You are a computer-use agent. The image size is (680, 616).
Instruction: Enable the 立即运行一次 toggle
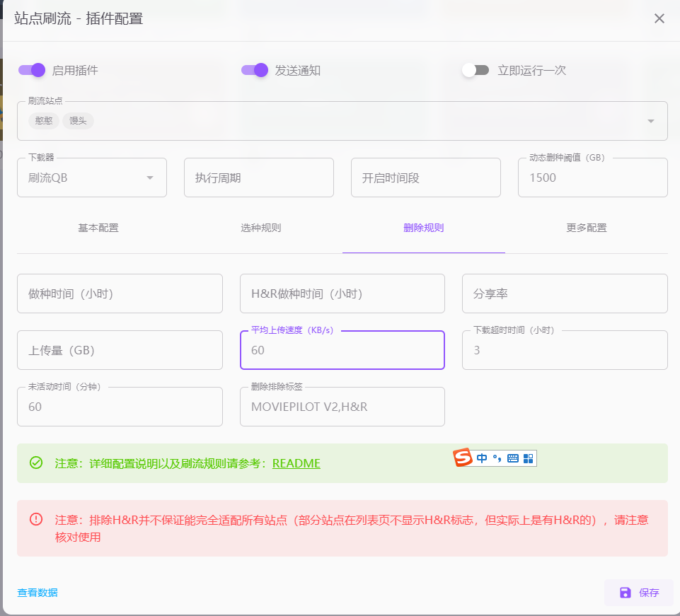pos(476,70)
